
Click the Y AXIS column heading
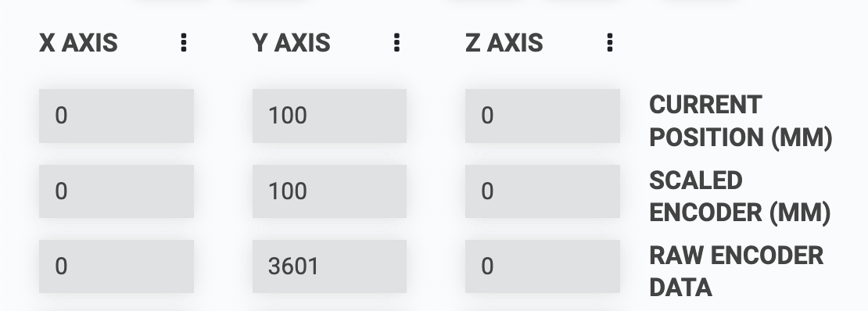click(x=291, y=43)
